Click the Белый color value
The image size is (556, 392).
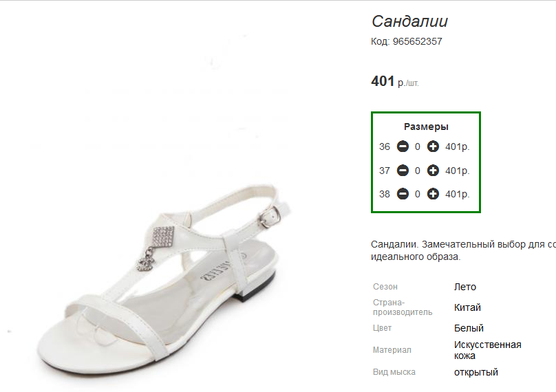469,328
